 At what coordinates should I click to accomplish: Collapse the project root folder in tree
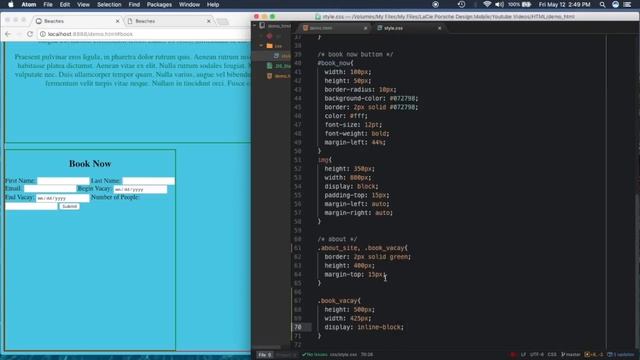pos(255,26)
